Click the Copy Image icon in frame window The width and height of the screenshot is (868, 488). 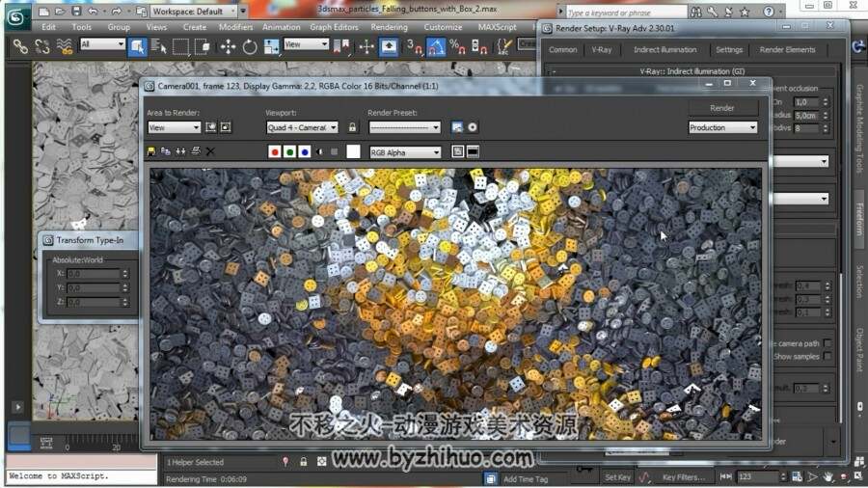click(166, 151)
